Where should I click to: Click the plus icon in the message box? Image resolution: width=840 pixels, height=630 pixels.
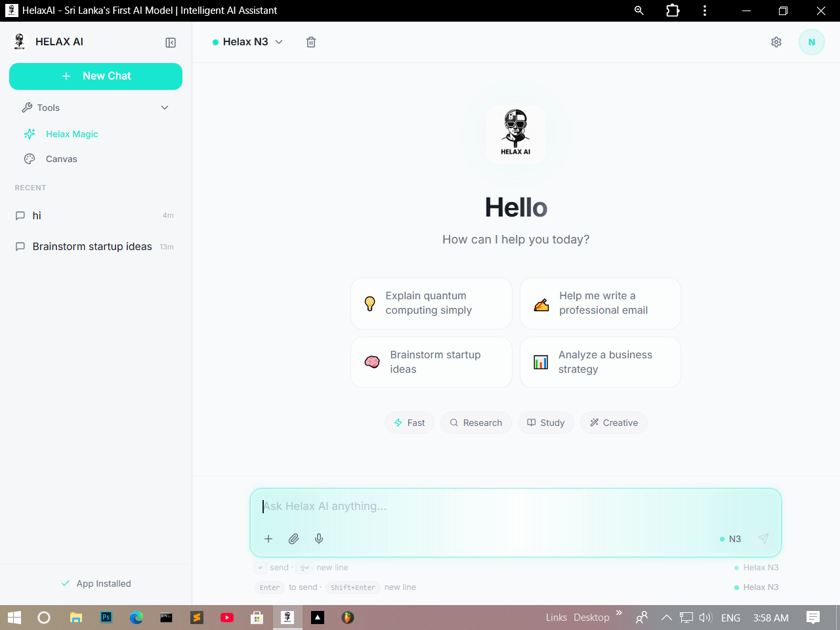pyautogui.click(x=268, y=539)
